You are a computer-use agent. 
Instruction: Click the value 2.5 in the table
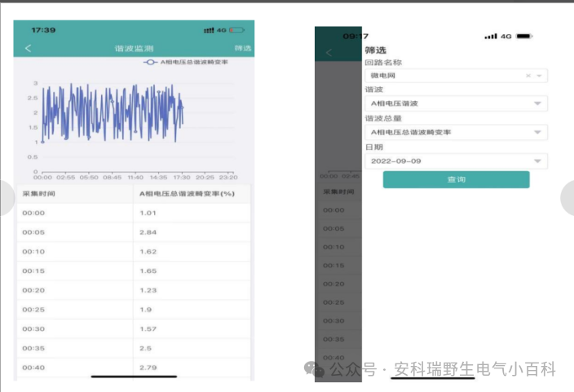(145, 349)
